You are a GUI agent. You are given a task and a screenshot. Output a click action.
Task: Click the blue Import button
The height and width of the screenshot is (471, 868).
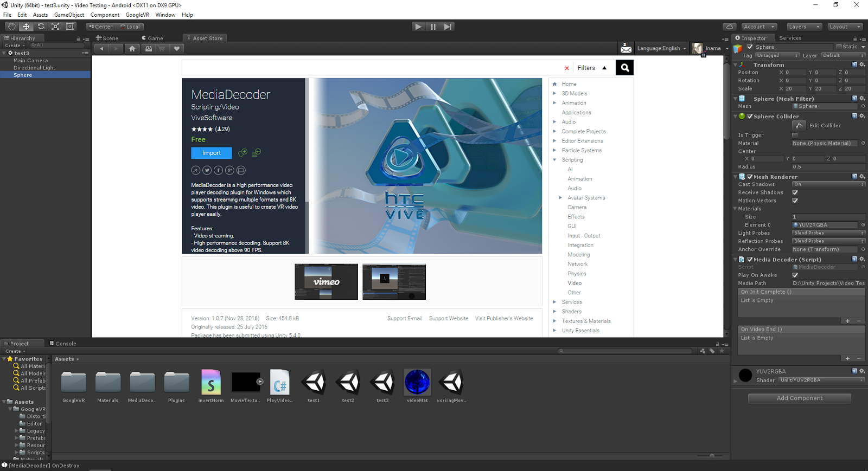(x=212, y=153)
